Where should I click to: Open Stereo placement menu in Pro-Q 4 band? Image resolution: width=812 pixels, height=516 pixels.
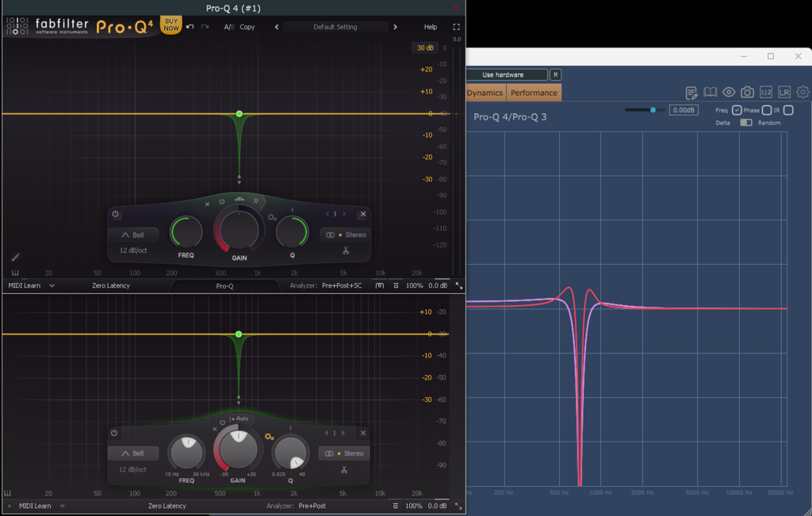pos(346,235)
